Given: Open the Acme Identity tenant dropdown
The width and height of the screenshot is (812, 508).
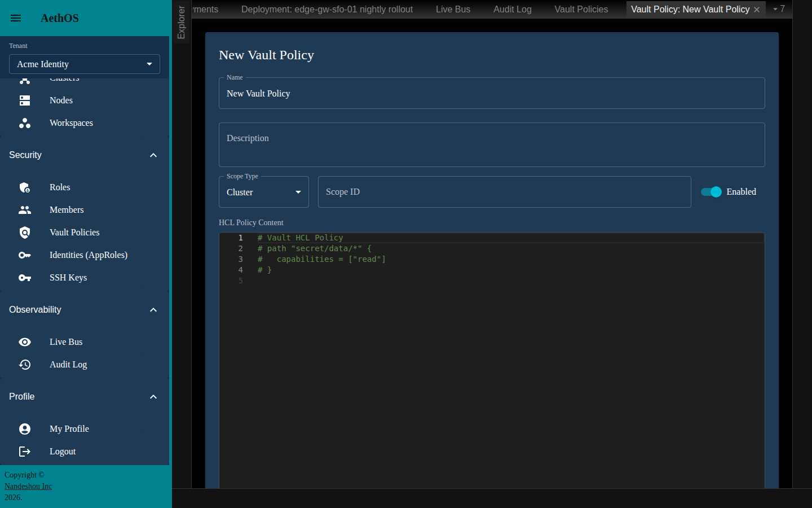Looking at the screenshot, I should (85, 64).
